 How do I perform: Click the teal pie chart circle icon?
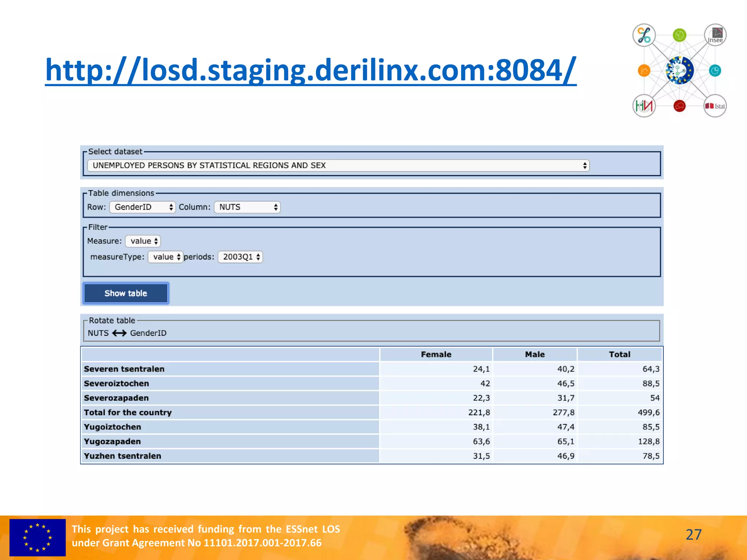(715, 70)
